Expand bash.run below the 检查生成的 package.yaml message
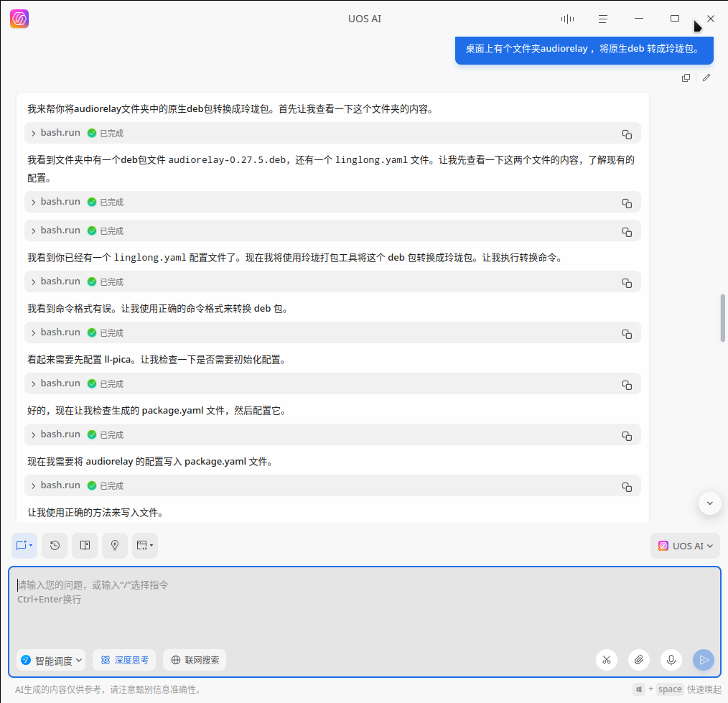Screen dimensions: 728x703 (x=34, y=435)
